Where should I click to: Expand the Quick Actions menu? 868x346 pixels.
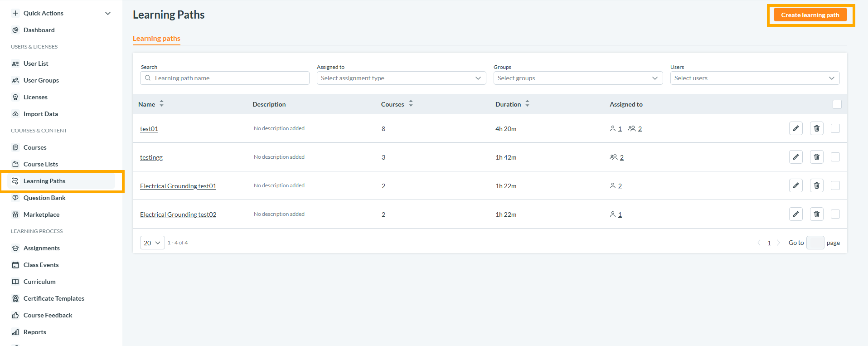tap(61, 13)
